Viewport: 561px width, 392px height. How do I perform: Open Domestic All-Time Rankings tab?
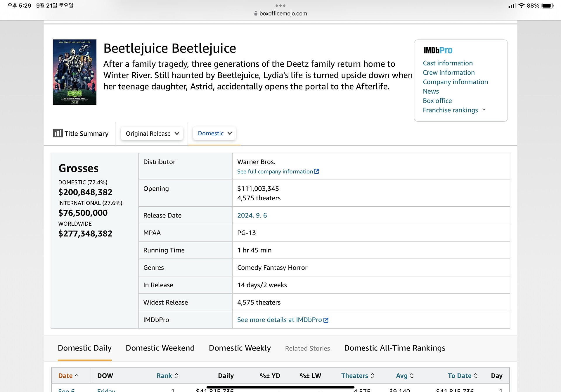[394, 348]
